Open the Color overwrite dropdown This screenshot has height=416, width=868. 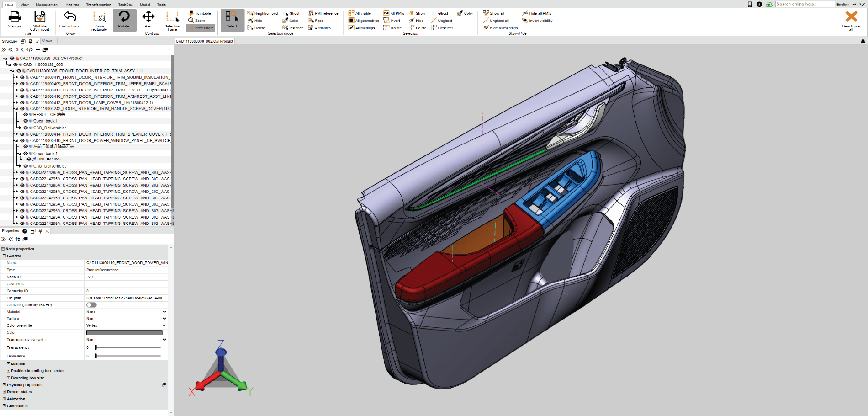126,325
